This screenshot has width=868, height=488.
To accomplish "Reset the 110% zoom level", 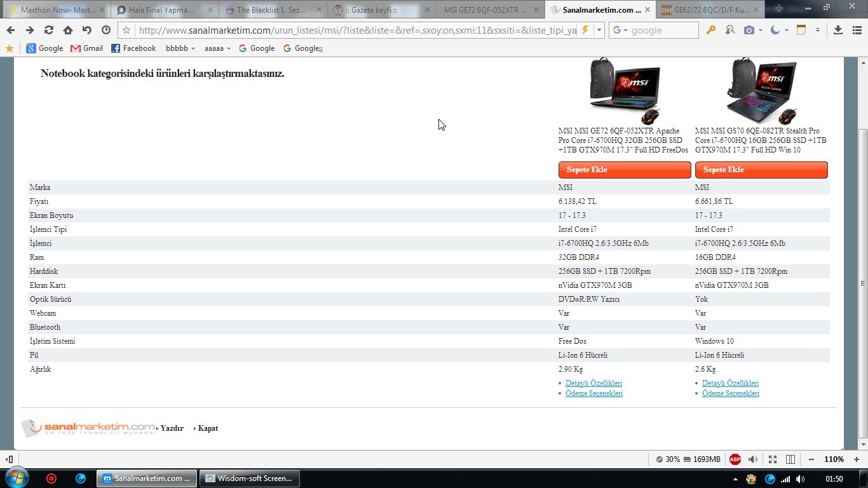I will point(834,459).
